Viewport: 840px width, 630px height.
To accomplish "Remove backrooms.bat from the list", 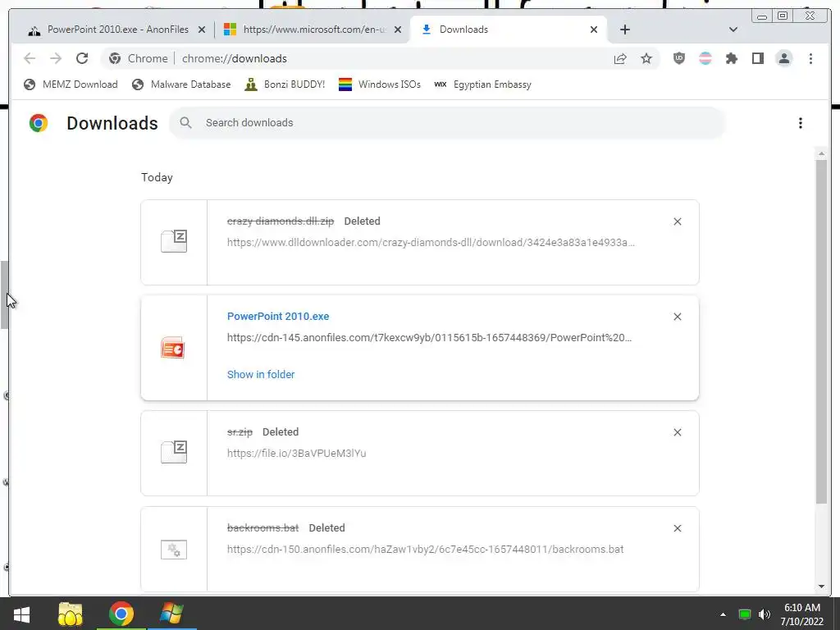I will pyautogui.click(x=677, y=528).
